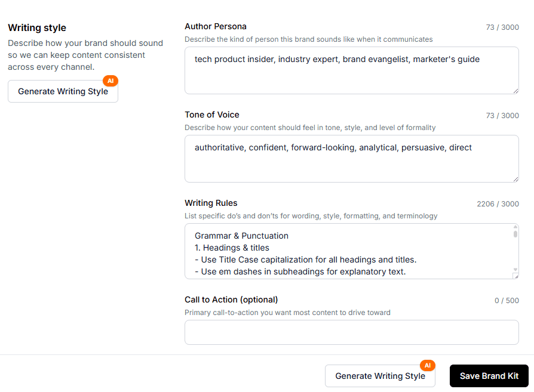Click the resize grip of Author Persona textarea
Image resolution: width=534 pixels, height=392 pixels.
click(515, 89)
